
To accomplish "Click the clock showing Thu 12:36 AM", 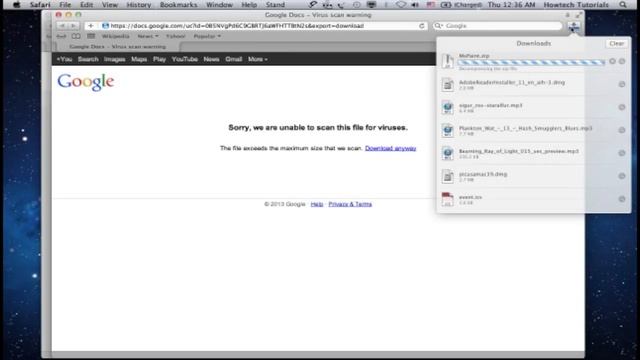I will (511, 5).
